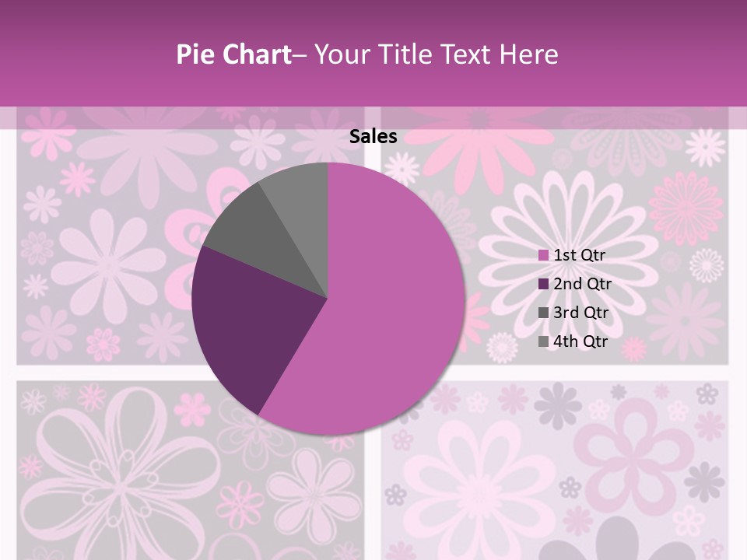Screen dimensions: 747x560
Task: Click the pink 1st Qtr legend swatch
Action: coord(543,255)
